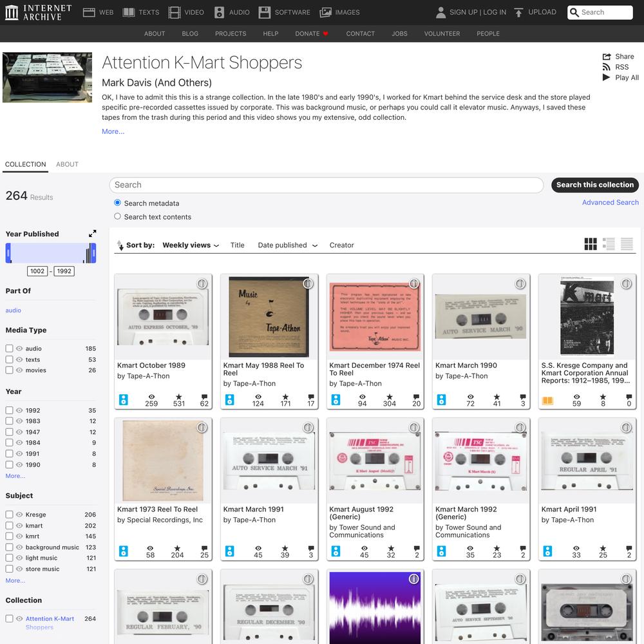This screenshot has width=644, height=644.
Task: Open the Texts section icon
Action: point(129,12)
